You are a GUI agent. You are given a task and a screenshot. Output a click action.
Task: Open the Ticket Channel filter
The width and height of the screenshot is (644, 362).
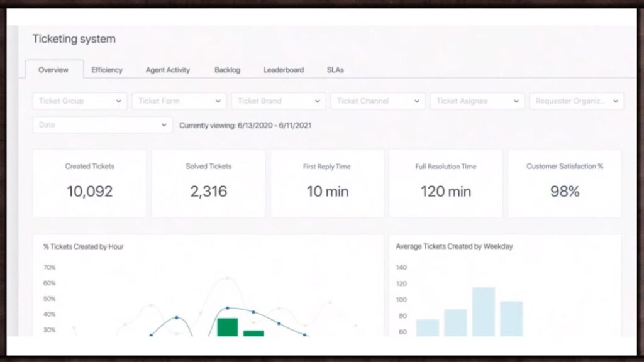(x=378, y=101)
